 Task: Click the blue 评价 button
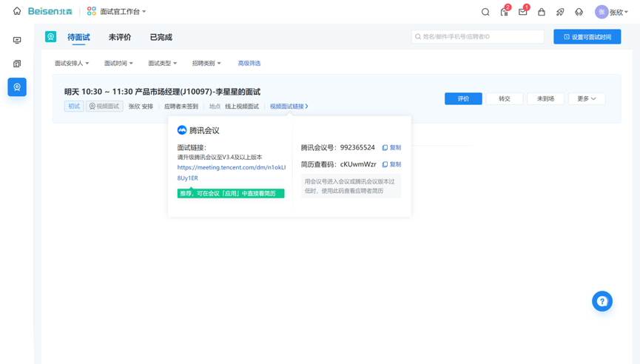(x=463, y=98)
